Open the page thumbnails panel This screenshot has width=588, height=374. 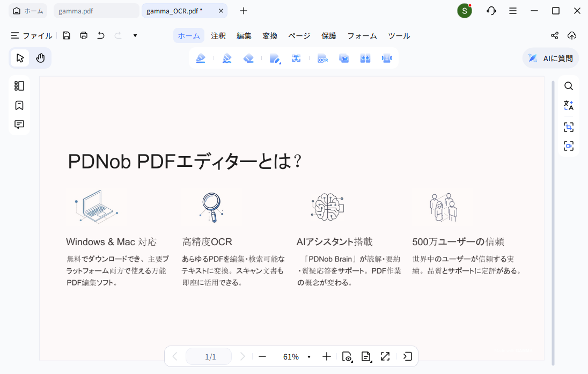pyautogui.click(x=19, y=86)
